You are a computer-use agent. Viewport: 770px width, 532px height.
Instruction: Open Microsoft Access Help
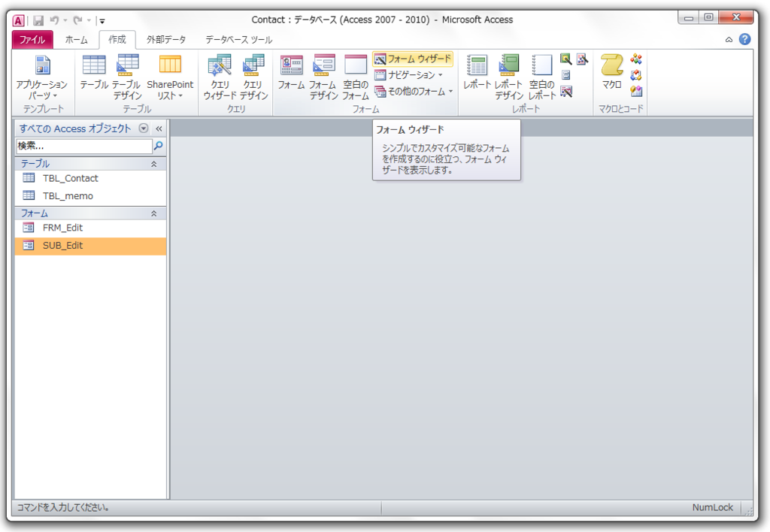pos(744,39)
